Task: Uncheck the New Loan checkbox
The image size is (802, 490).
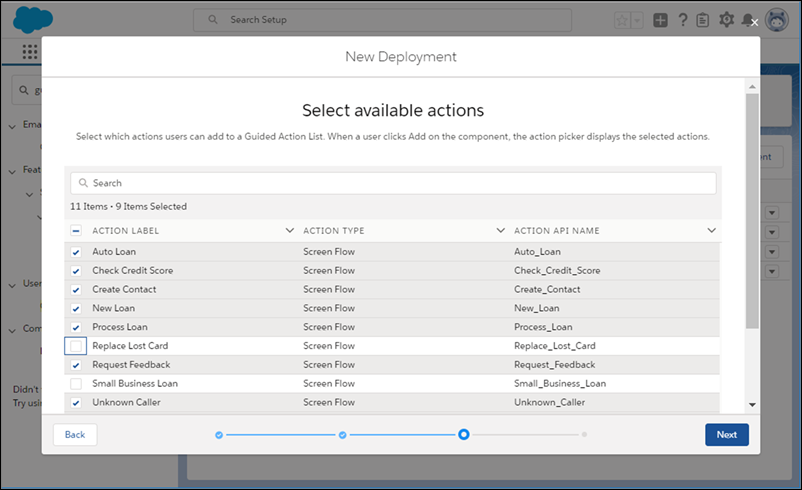Action: pyautogui.click(x=76, y=309)
